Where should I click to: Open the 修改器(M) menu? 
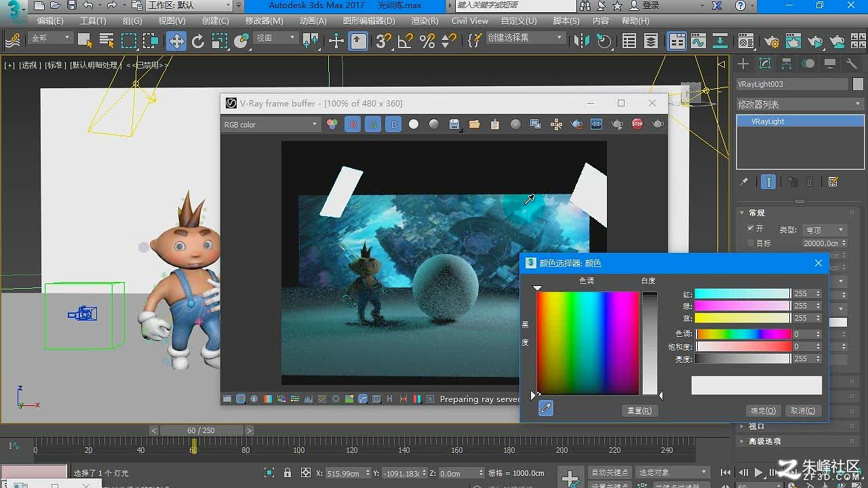click(264, 21)
